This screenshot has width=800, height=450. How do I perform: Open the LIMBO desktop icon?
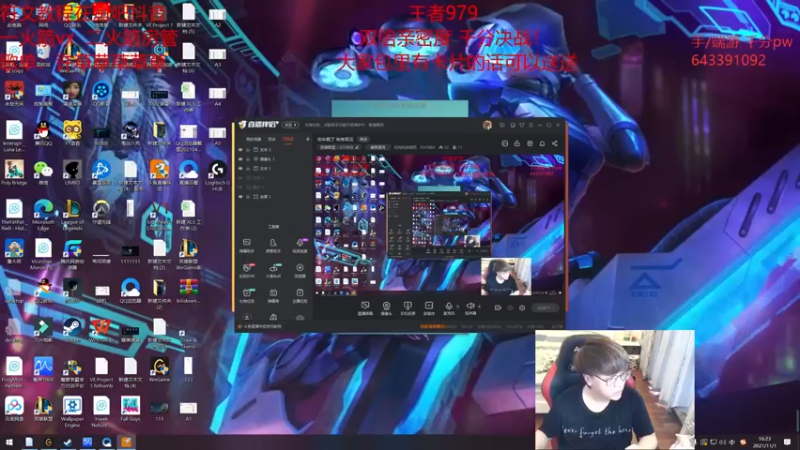(x=72, y=173)
